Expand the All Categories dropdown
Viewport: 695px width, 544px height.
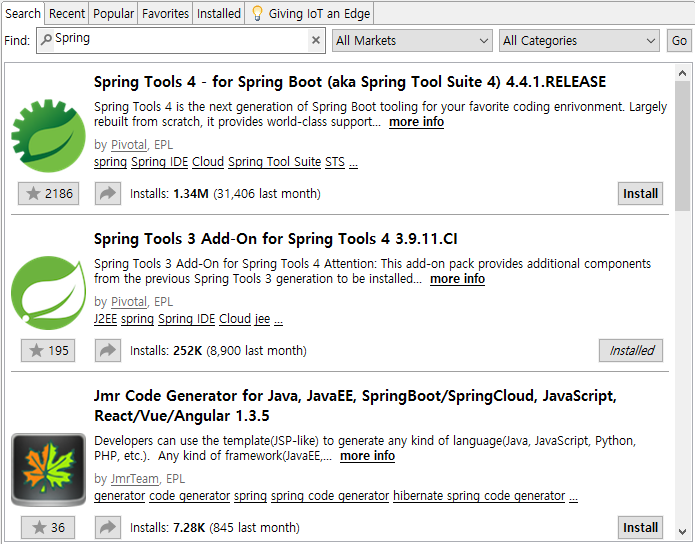(x=579, y=40)
